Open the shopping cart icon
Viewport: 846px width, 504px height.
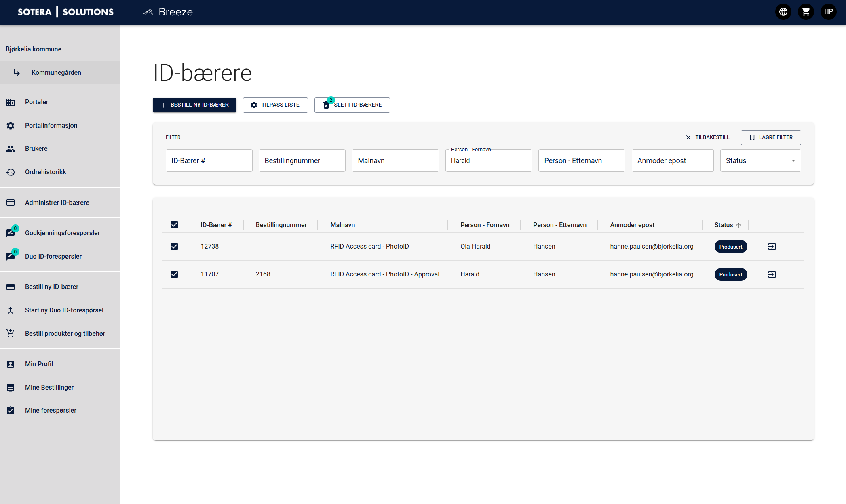806,12
